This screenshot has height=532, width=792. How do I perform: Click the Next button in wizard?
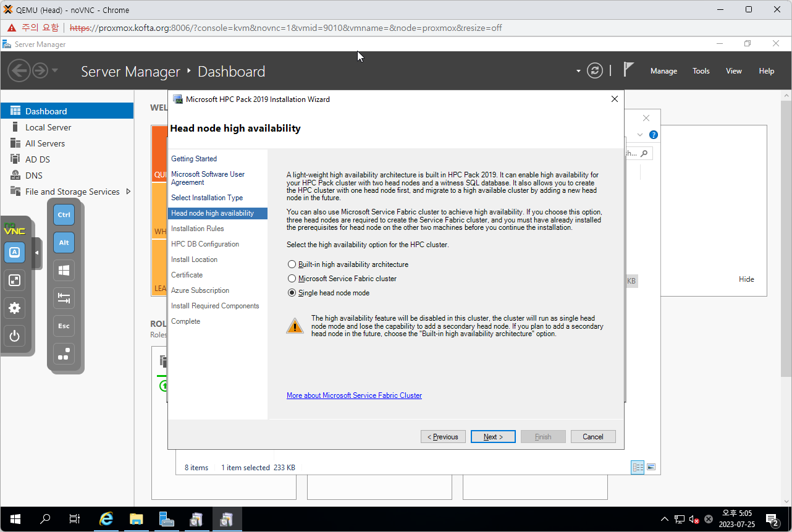click(492, 437)
